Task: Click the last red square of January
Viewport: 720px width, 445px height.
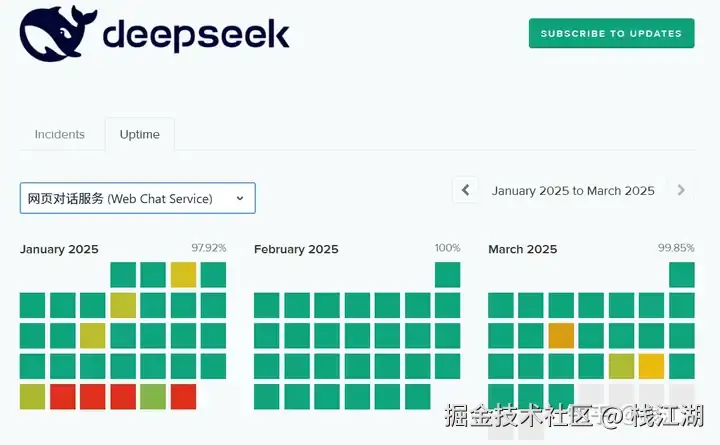Action: 184,397
